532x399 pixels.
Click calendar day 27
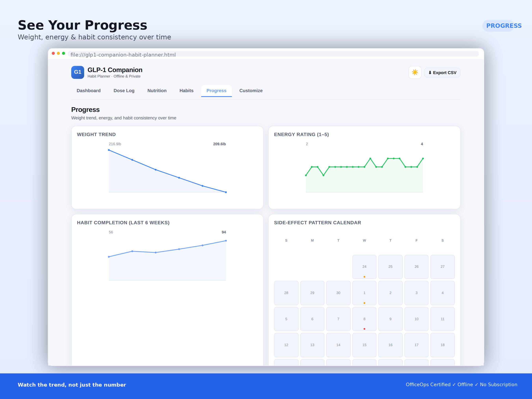tap(443, 267)
